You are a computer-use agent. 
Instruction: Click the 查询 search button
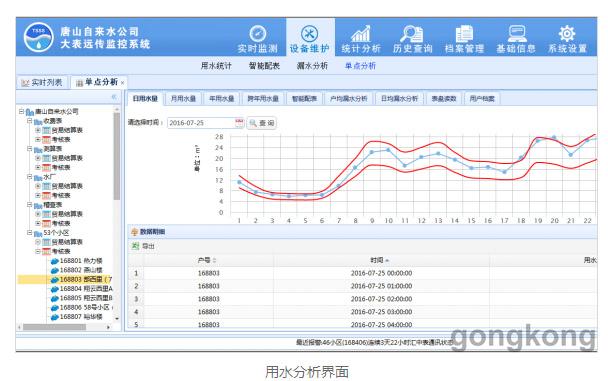click(262, 123)
